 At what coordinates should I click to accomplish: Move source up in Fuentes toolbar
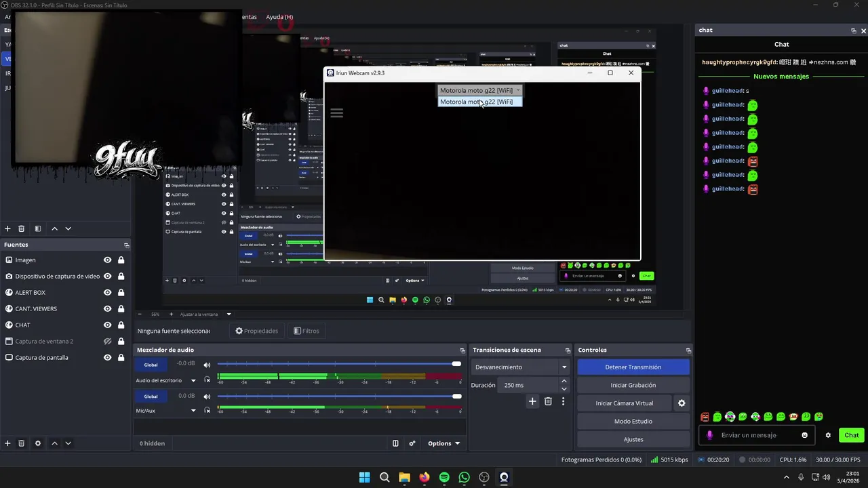tap(54, 443)
